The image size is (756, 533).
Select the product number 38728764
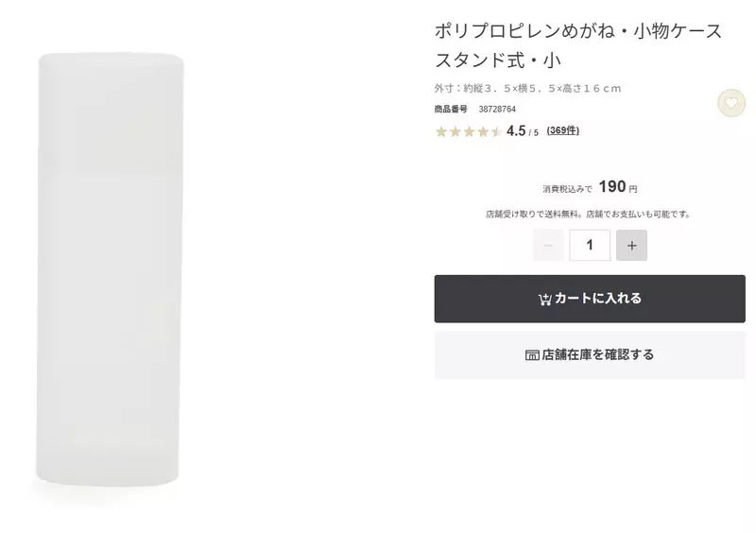tap(497, 109)
